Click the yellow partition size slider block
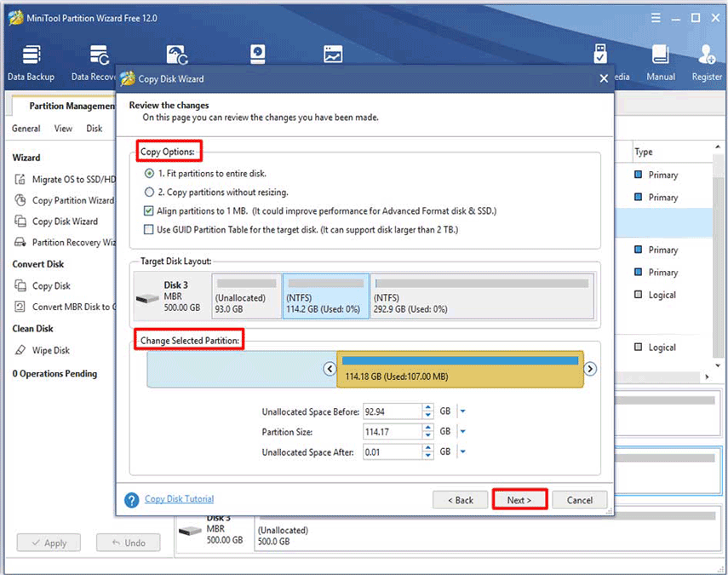 (460, 369)
